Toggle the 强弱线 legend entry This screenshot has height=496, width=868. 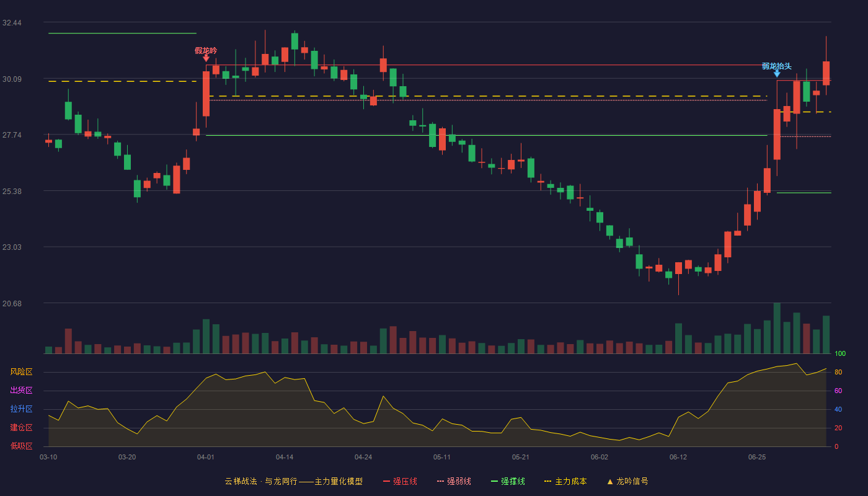[x=454, y=481]
